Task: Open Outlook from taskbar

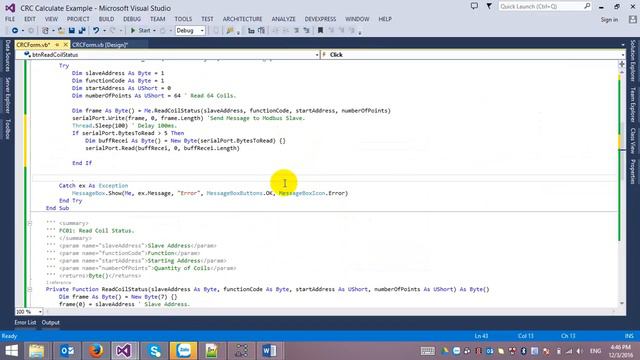Action: pyautogui.click(x=67, y=351)
